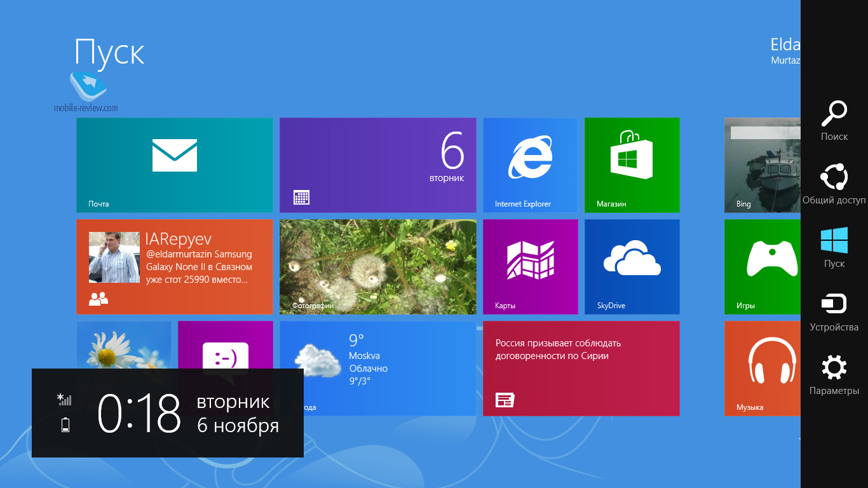Click the network signal icon in clock panel
Viewport: 868px width, 488px height.
point(64,399)
